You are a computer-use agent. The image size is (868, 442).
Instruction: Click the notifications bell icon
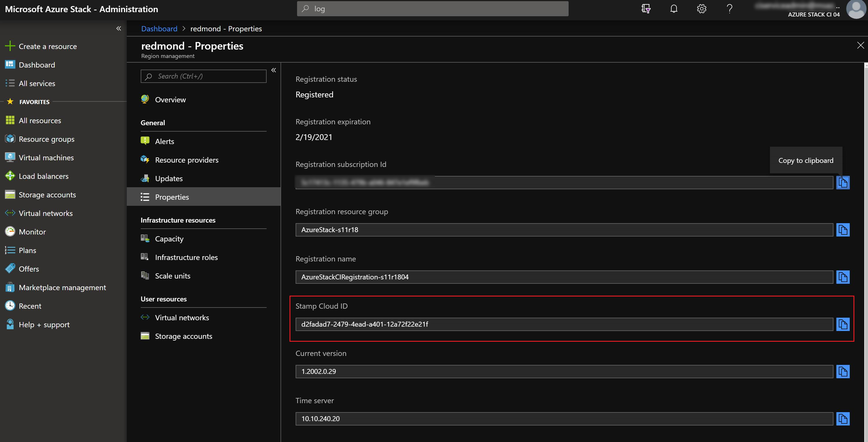click(673, 8)
